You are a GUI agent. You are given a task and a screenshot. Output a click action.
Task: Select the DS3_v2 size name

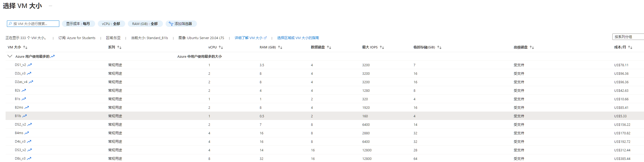click(x=20, y=150)
